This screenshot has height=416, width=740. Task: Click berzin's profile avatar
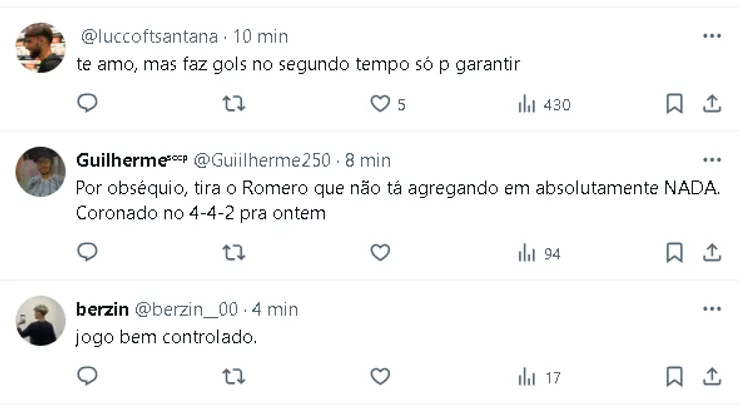pos(41,321)
